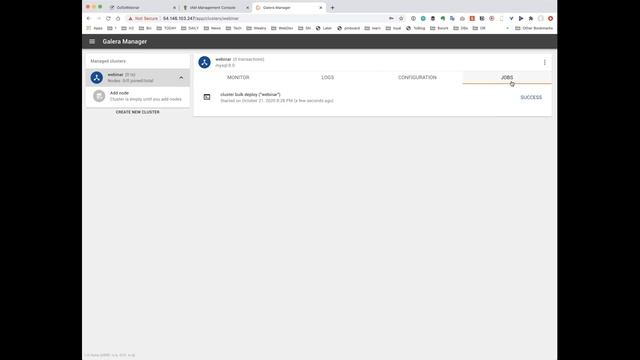Switch to the Configuration tab

(417, 77)
